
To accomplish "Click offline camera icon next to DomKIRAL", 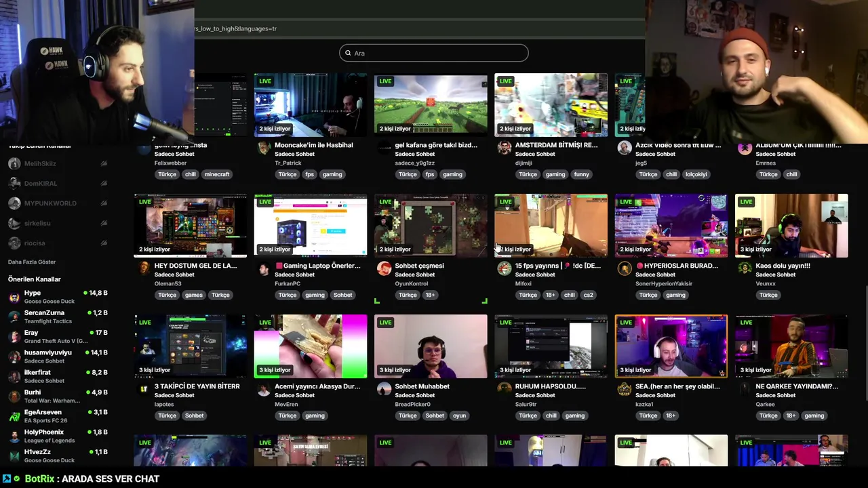I will click(104, 184).
